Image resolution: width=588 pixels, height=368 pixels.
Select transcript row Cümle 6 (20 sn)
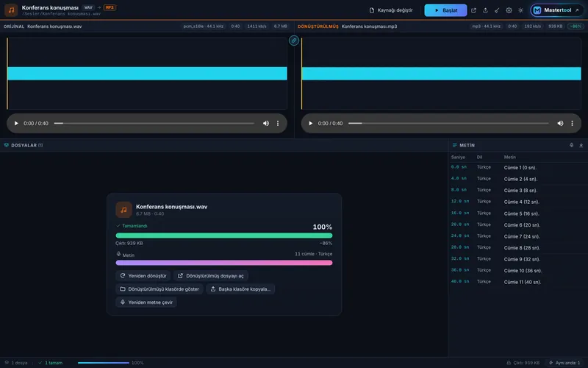[x=518, y=224]
